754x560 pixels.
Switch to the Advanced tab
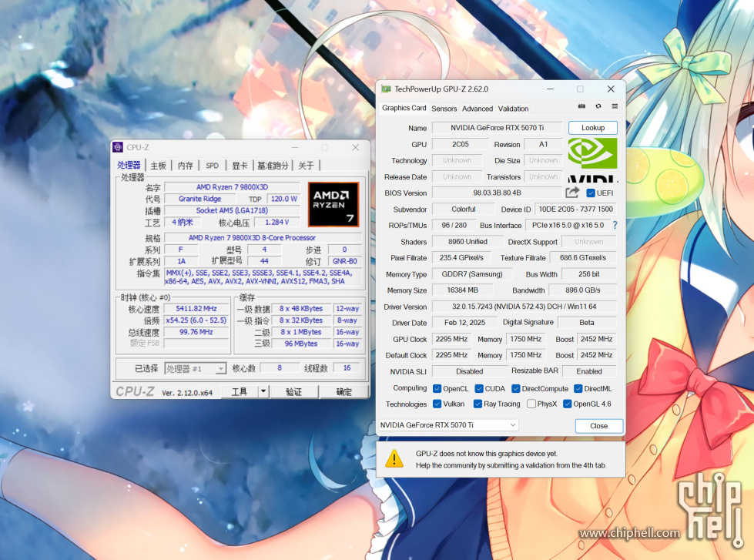(477, 109)
